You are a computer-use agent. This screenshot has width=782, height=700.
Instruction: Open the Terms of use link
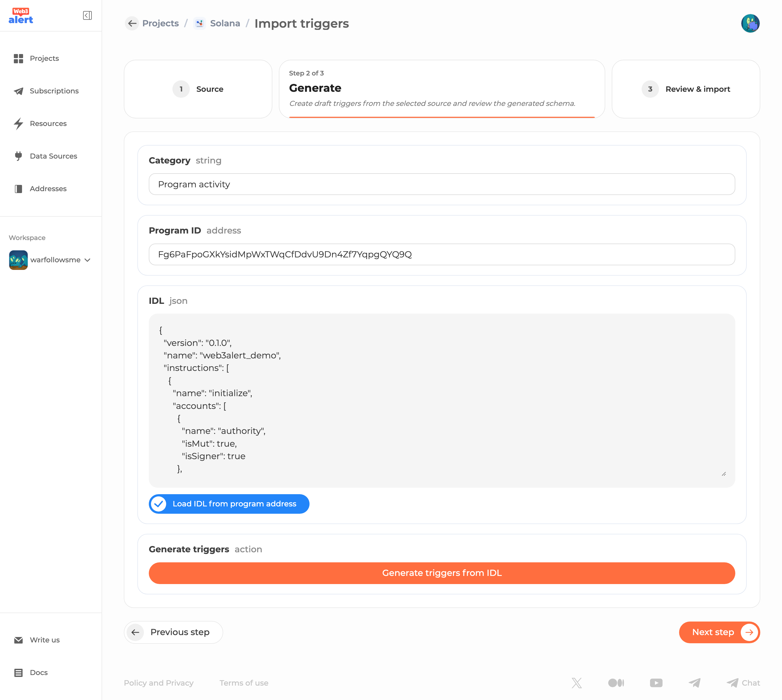[x=244, y=683]
